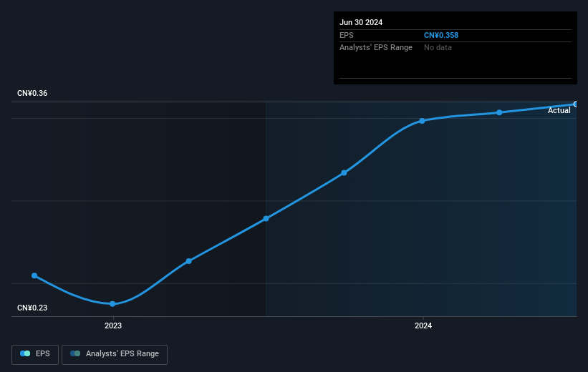Click the Actual label on chart
Screen dimensions: 588x372
click(559, 110)
